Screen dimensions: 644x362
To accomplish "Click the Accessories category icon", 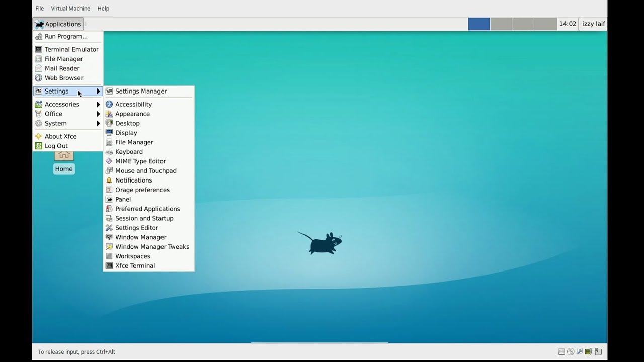I will point(39,104).
